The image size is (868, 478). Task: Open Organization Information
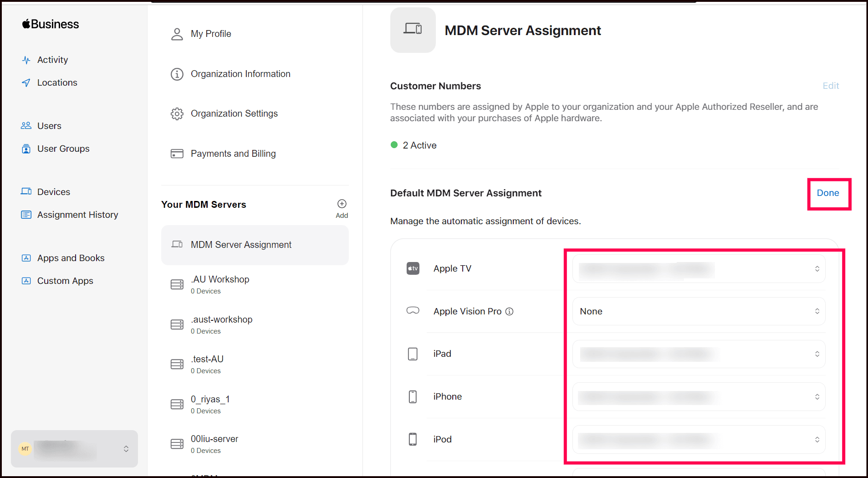pyautogui.click(x=240, y=74)
